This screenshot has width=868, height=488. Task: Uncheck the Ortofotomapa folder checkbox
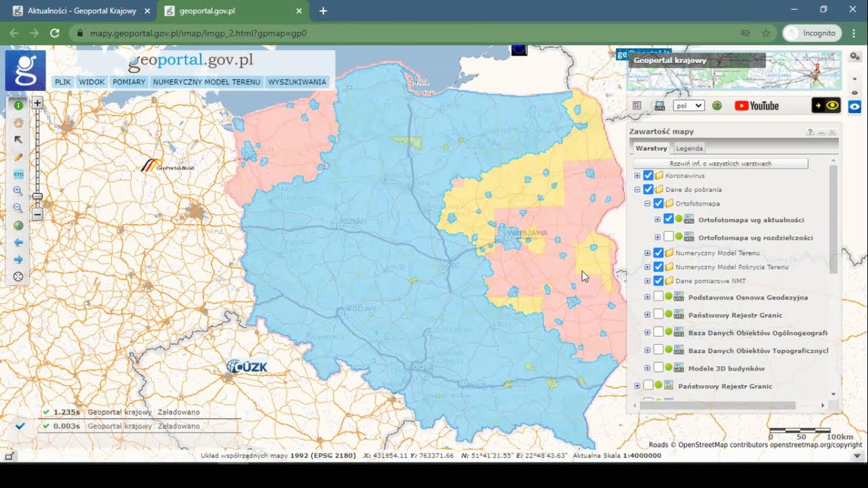pos(658,203)
